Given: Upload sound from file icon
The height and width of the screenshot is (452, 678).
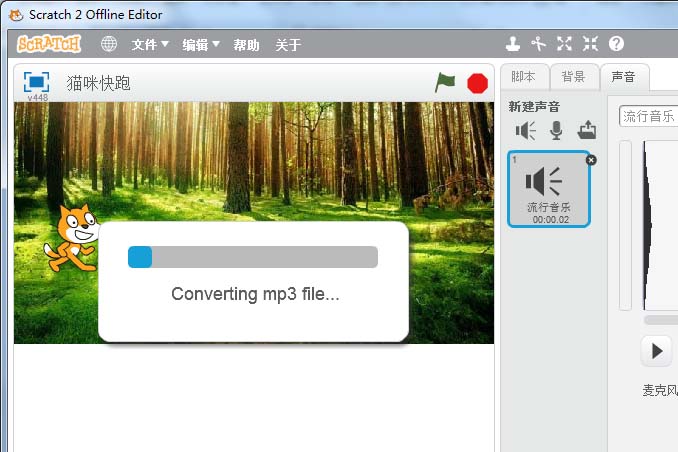Looking at the screenshot, I should (x=587, y=130).
